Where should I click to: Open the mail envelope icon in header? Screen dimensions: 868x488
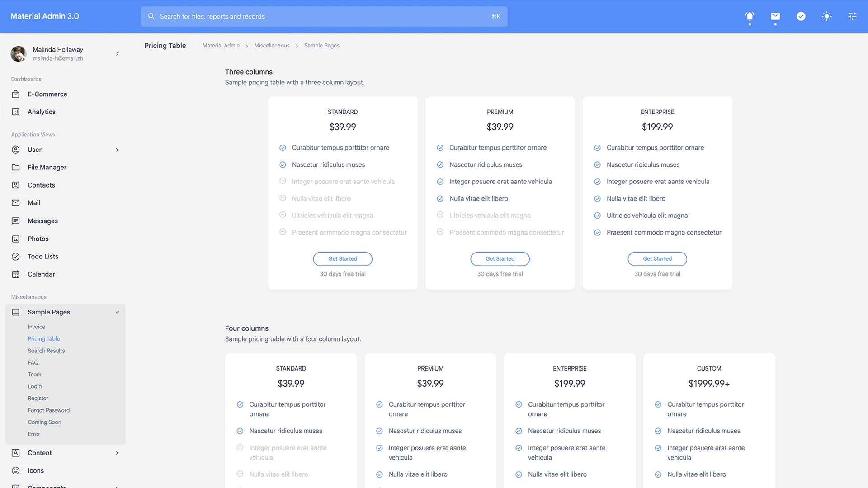775,16
